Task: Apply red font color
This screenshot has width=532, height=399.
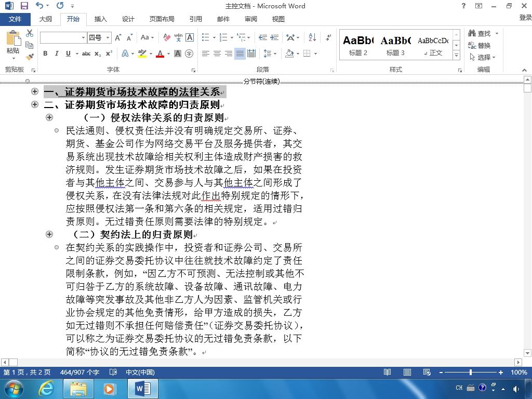Action: click(x=160, y=54)
